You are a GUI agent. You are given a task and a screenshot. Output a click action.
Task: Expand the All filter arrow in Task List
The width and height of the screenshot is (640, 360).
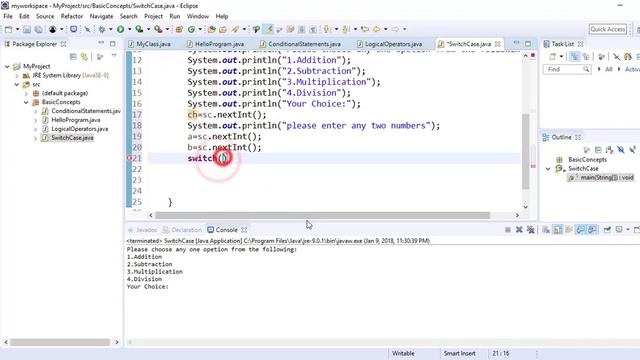599,69
